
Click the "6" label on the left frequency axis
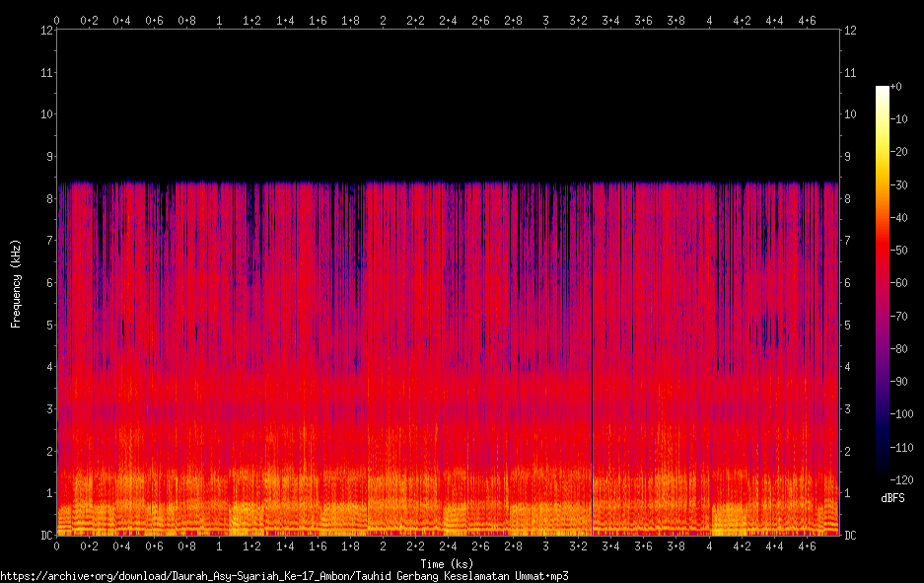click(49, 282)
